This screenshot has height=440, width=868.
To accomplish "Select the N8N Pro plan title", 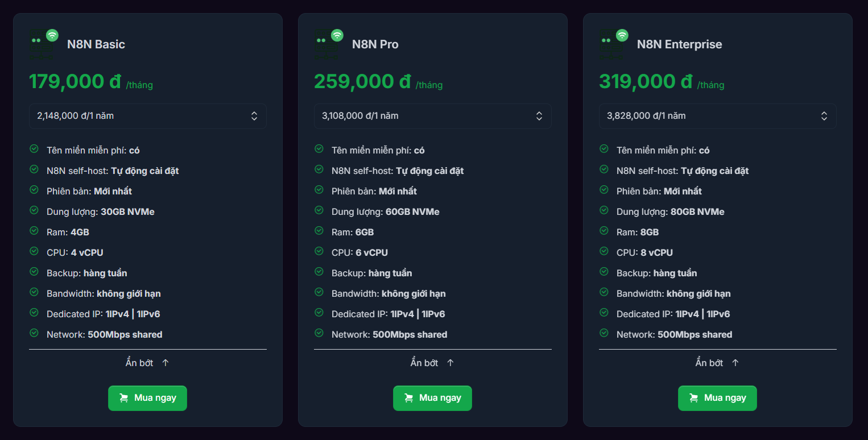I will [x=375, y=44].
